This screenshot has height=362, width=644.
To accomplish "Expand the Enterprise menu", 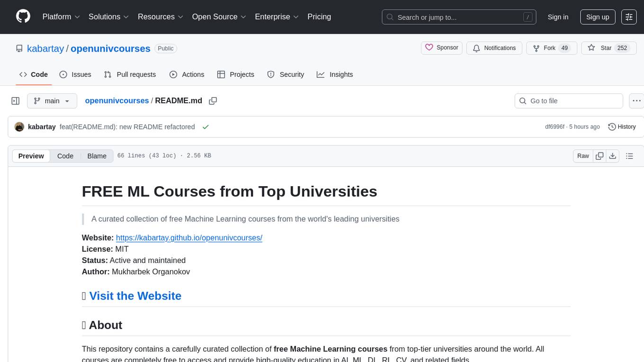I will click(277, 17).
